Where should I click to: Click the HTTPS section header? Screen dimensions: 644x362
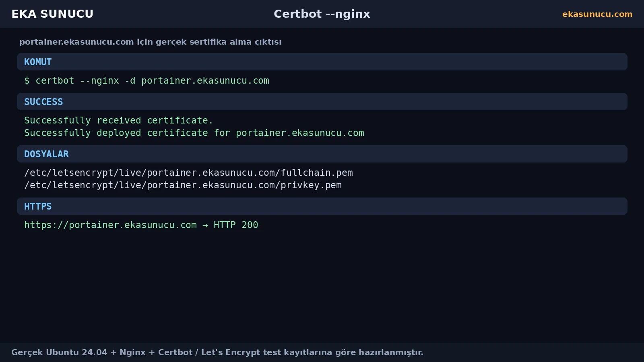(322, 206)
